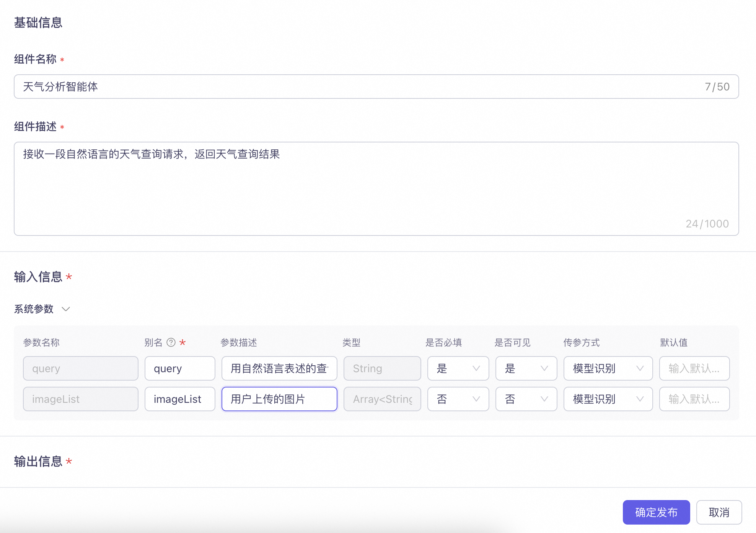Viewport: 756px width, 533px height.
Task: Click the 是否必填 column header
Action: click(x=444, y=342)
